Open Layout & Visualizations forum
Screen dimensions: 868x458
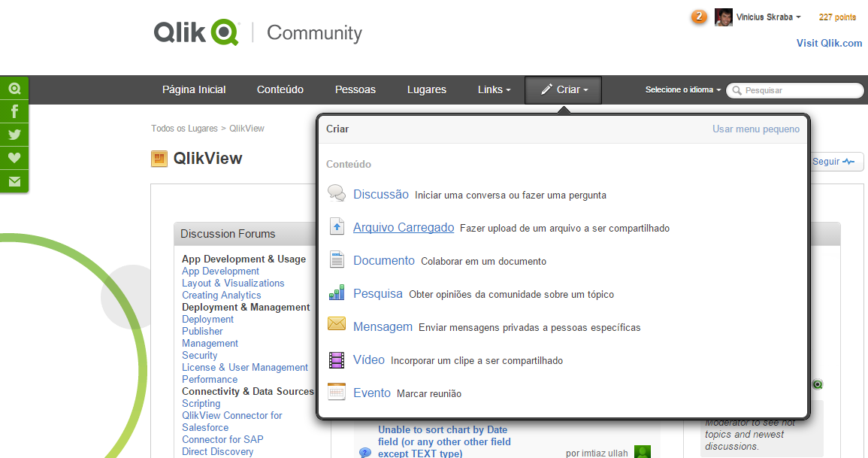[233, 283]
